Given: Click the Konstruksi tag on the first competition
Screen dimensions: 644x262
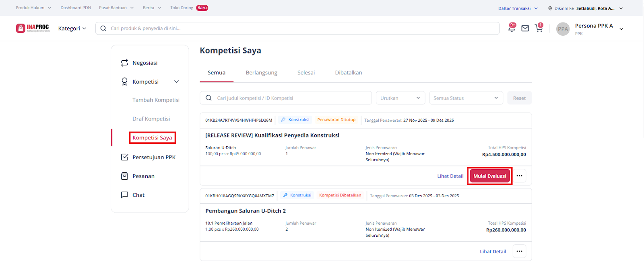Looking at the screenshot, I should point(295,120).
